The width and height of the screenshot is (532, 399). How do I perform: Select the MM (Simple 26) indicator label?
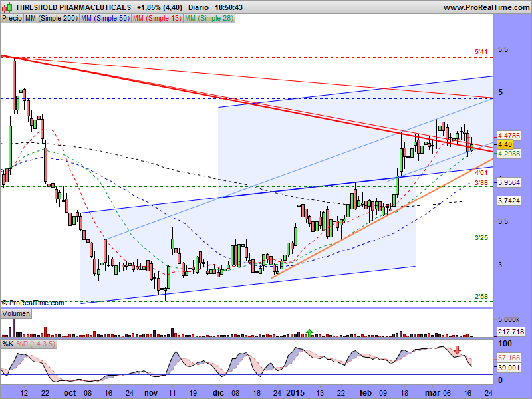coord(209,19)
